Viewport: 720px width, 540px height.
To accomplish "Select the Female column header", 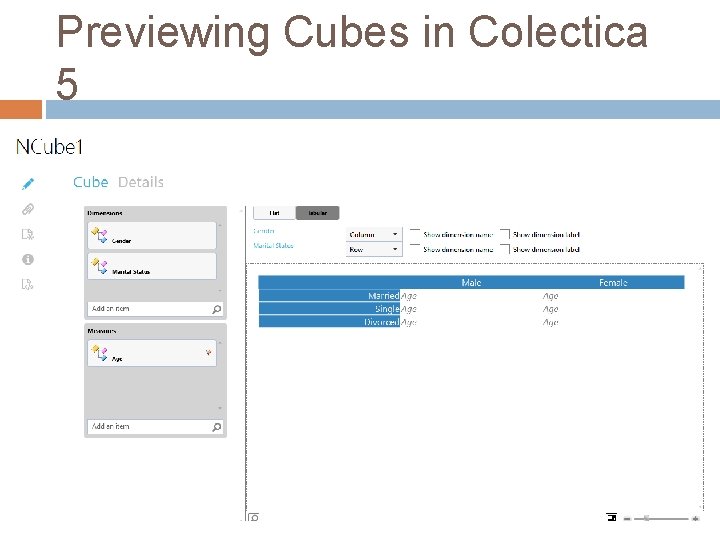I will click(613, 282).
